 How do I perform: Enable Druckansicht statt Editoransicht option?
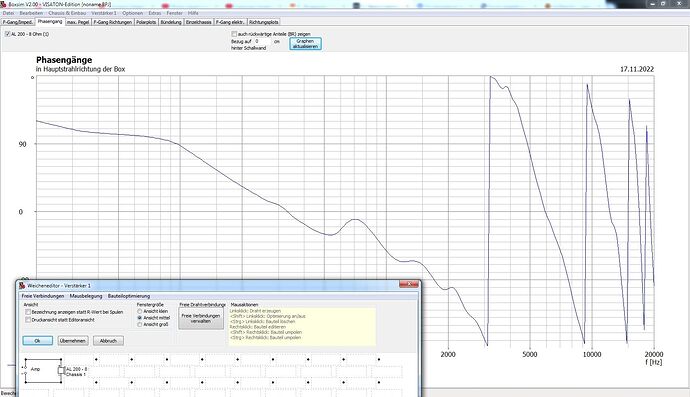28,320
